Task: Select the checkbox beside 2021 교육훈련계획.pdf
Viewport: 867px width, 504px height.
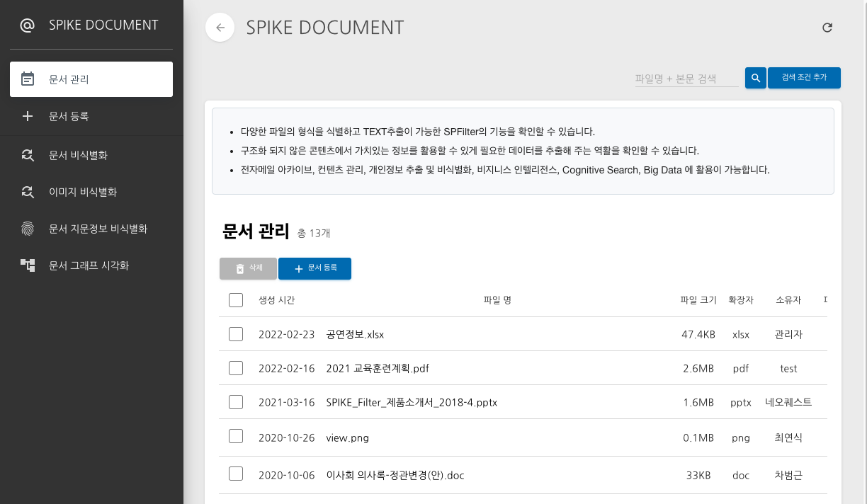Action: point(236,367)
